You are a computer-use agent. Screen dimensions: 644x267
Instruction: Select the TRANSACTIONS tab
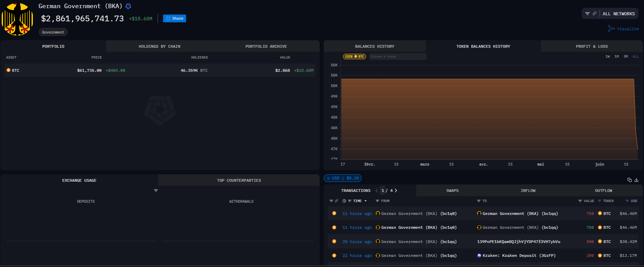pyautogui.click(x=356, y=191)
